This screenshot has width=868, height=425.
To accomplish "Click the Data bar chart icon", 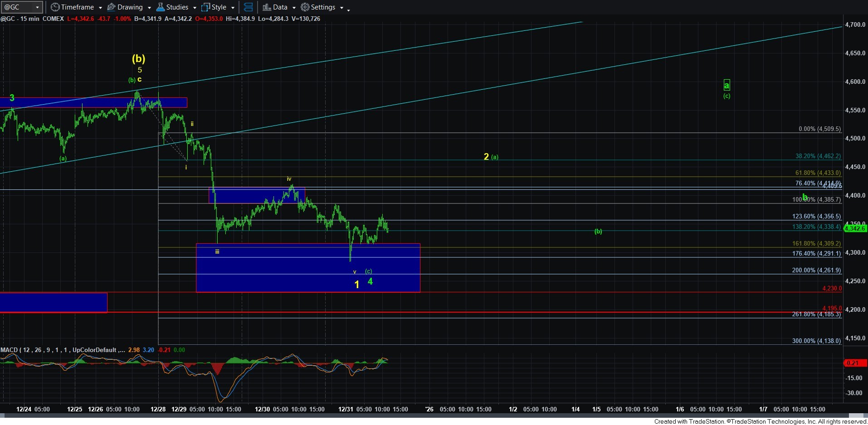I will 267,7.
